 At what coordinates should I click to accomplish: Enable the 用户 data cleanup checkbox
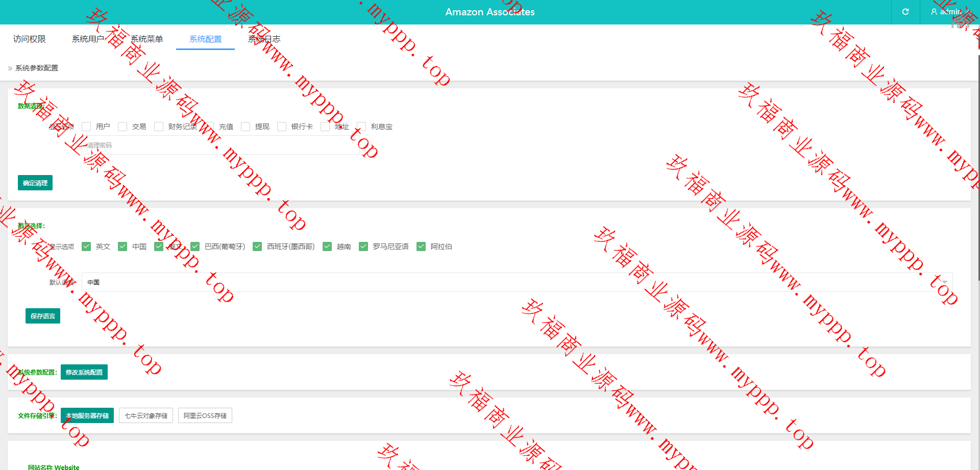[x=86, y=127]
